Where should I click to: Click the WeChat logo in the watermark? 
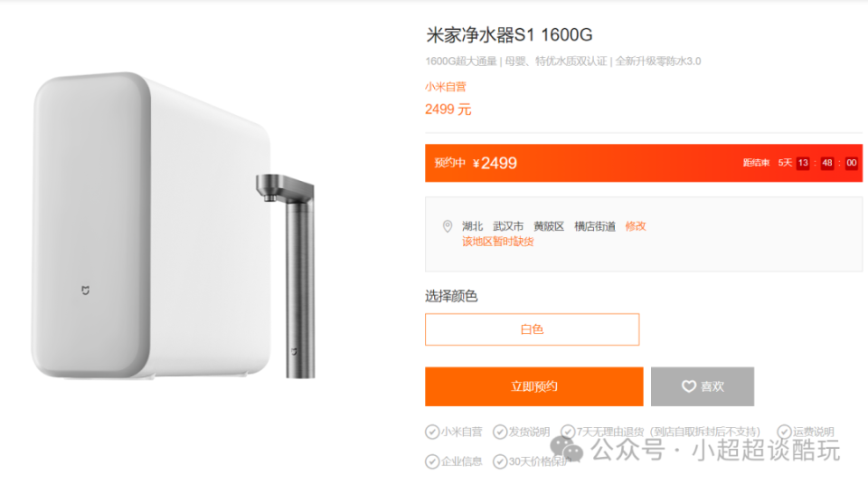566,449
